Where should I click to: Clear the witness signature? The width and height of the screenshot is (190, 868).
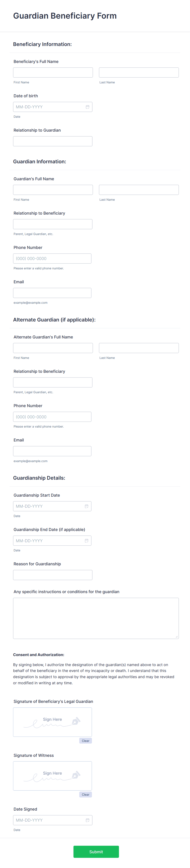tap(85, 794)
